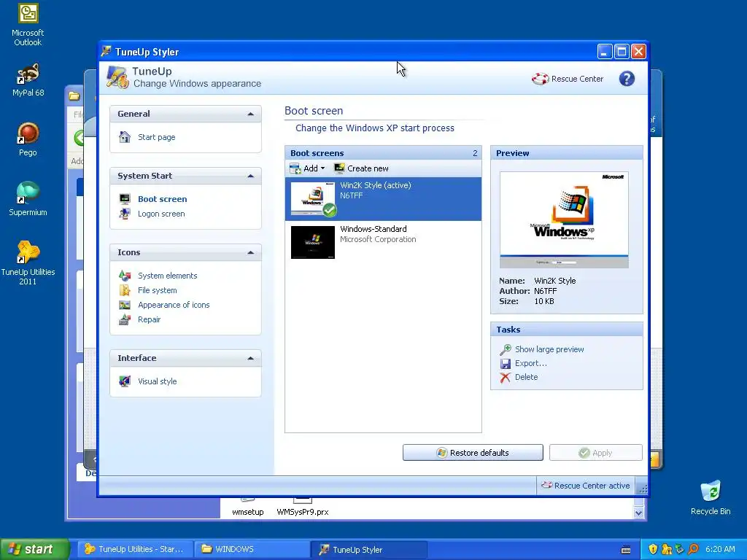Click the File system folder icon
The height and width of the screenshot is (560, 747).
pyautogui.click(x=125, y=290)
